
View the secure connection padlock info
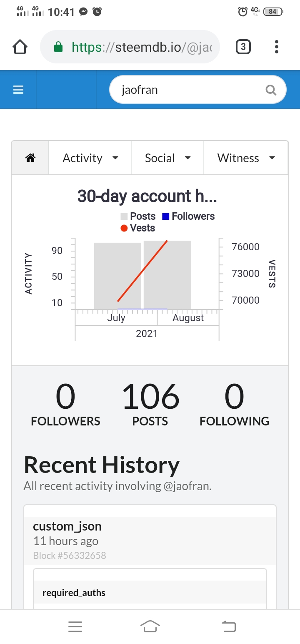coord(59,47)
